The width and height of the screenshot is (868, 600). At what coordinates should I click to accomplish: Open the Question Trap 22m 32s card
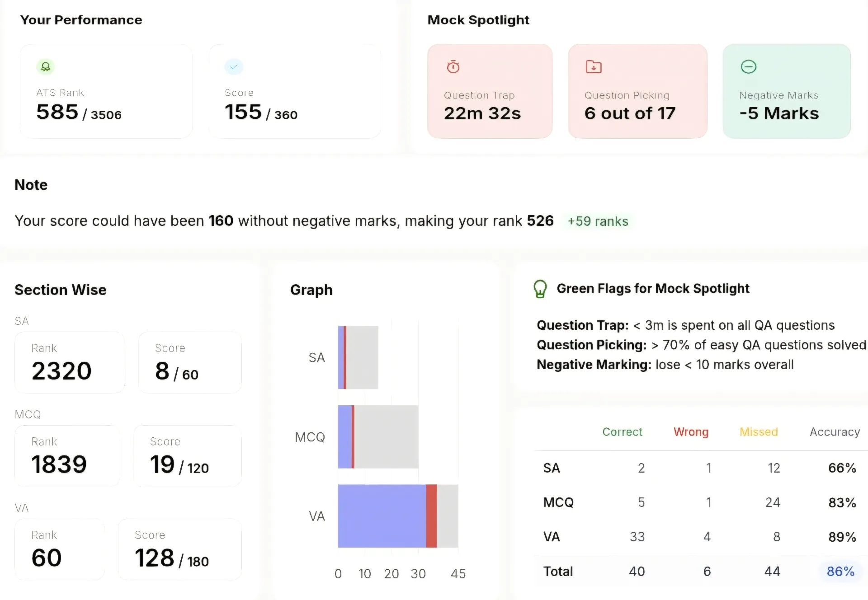point(490,91)
